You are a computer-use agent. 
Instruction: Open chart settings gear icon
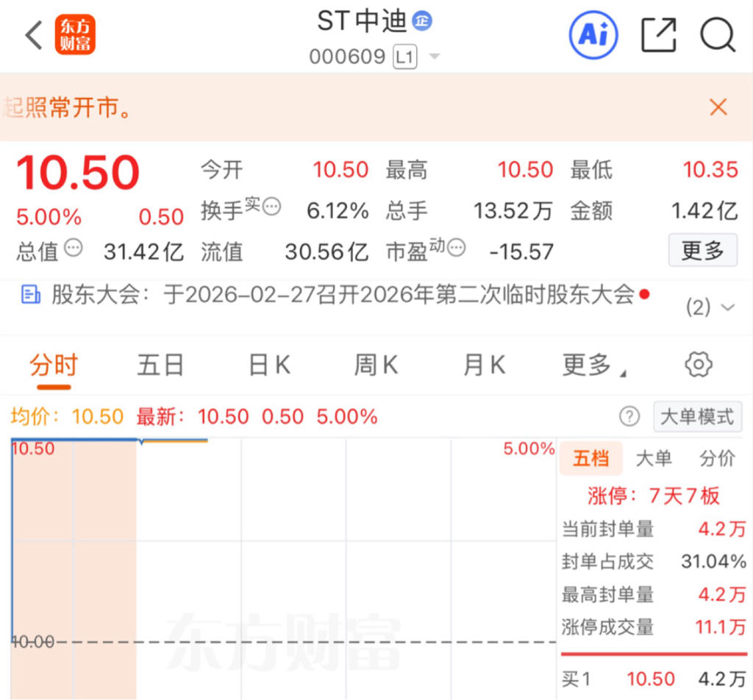(x=699, y=365)
